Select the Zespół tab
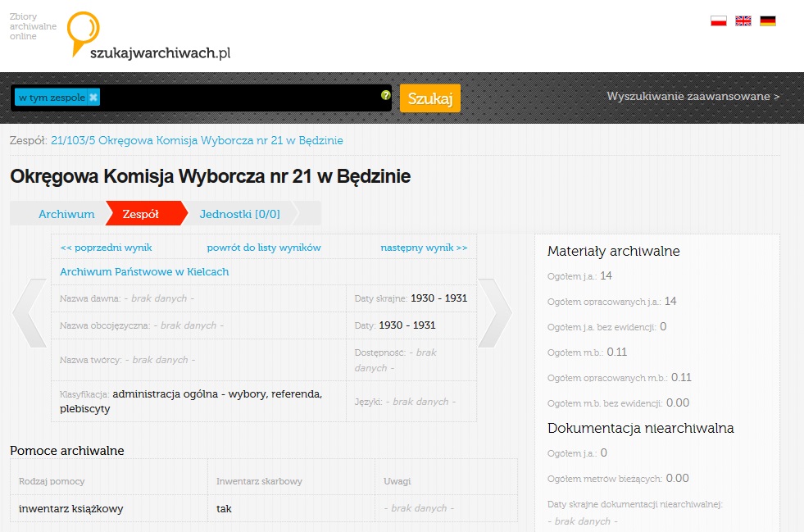Screen dimensions: 804x532 pyautogui.click(x=140, y=214)
